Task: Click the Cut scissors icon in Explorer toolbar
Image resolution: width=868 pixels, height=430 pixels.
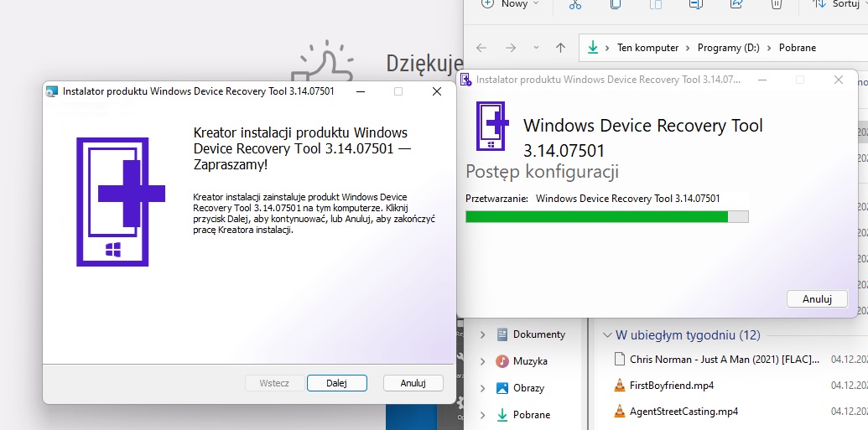Action: pos(575,4)
